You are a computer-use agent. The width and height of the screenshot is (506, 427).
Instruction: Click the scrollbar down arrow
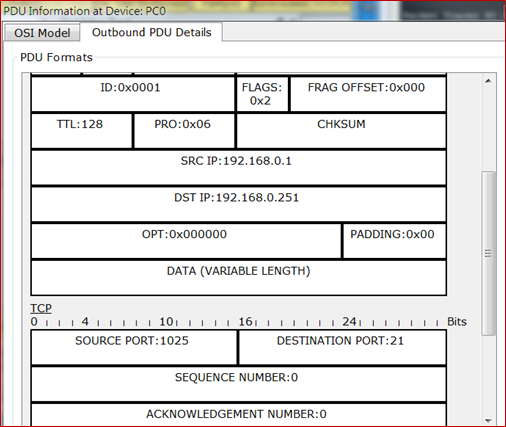[x=488, y=421]
